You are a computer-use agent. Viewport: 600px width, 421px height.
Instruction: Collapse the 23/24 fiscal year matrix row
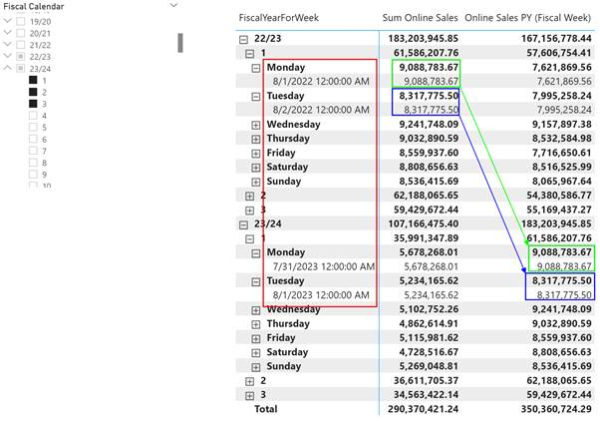(244, 225)
